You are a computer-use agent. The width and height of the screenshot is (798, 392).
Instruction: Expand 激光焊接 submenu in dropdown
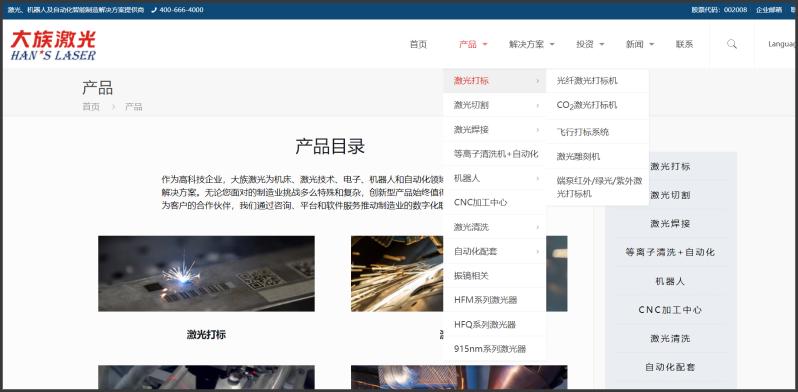494,130
